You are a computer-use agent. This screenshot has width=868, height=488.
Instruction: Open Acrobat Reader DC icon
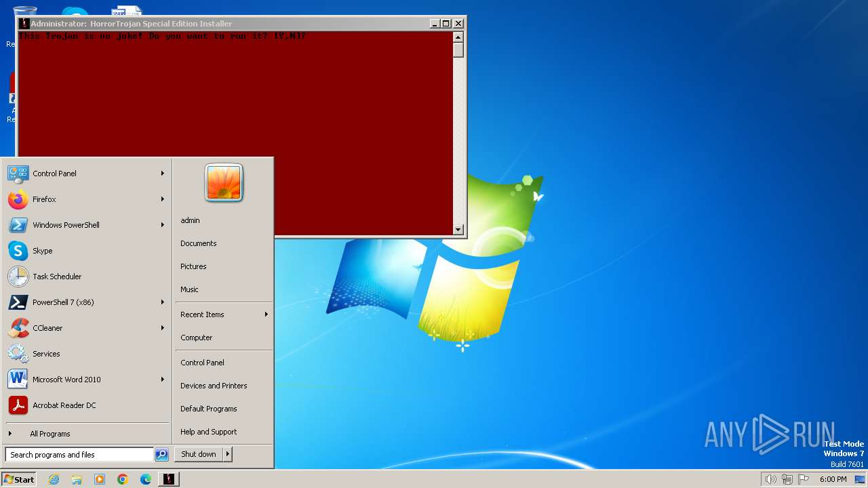(18, 405)
